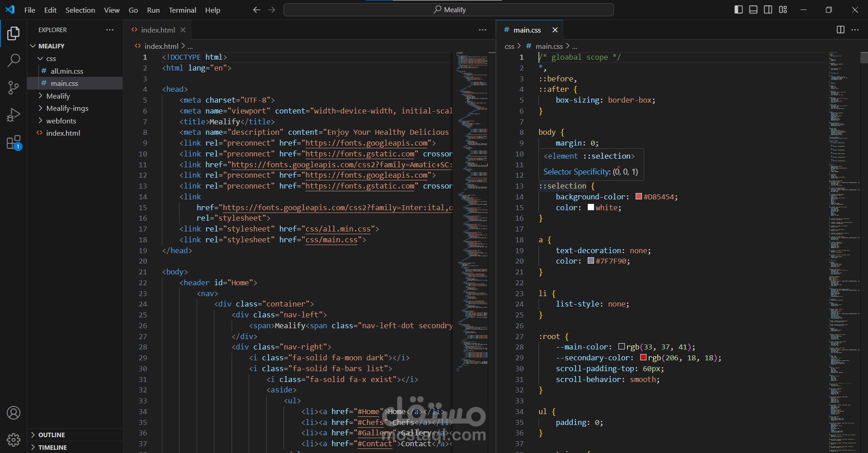
Task: Toggle the bottom panel layout icon
Action: pyautogui.click(x=753, y=9)
